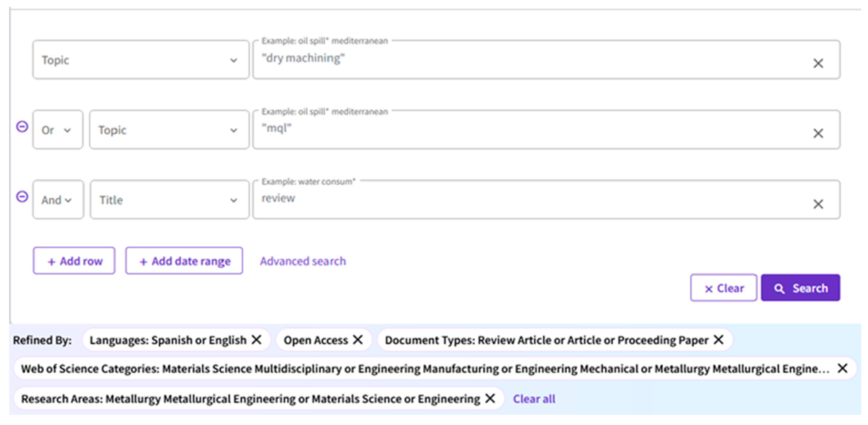The height and width of the screenshot is (425, 868).
Task: Clear the "dry machining" topic field
Action: click(x=818, y=63)
